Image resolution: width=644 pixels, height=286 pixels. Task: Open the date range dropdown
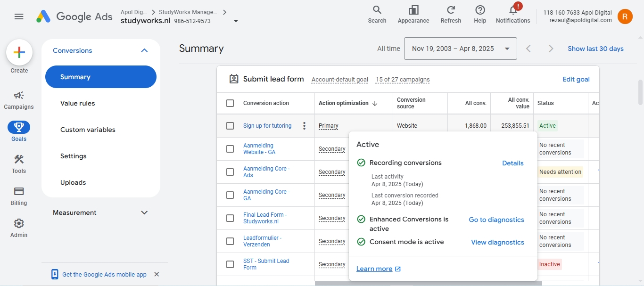(x=460, y=49)
